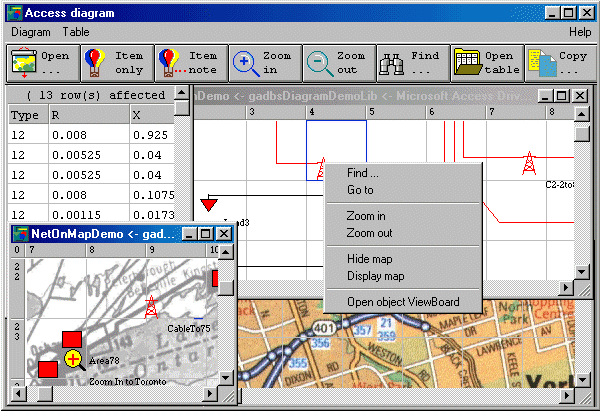Click the 401 highway shield on street map
This screenshot has width=600, height=411.
tap(324, 328)
